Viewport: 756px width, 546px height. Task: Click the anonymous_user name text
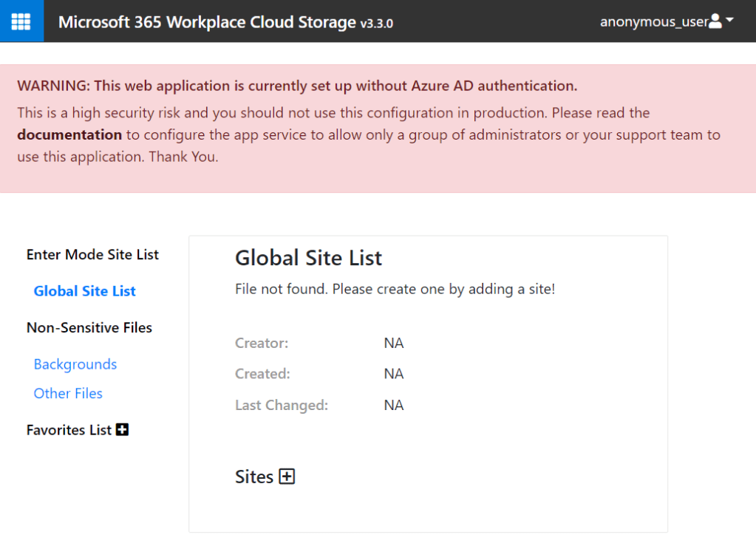[x=654, y=21]
